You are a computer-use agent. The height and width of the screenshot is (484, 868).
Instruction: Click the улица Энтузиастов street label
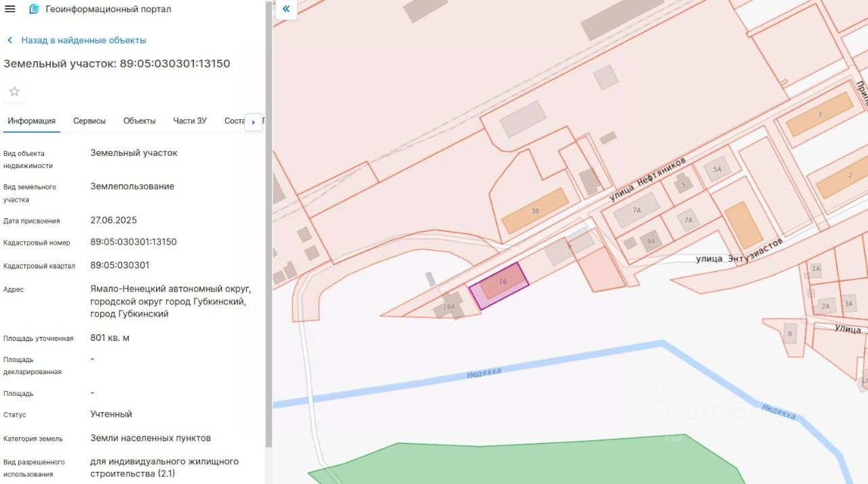pyautogui.click(x=739, y=251)
